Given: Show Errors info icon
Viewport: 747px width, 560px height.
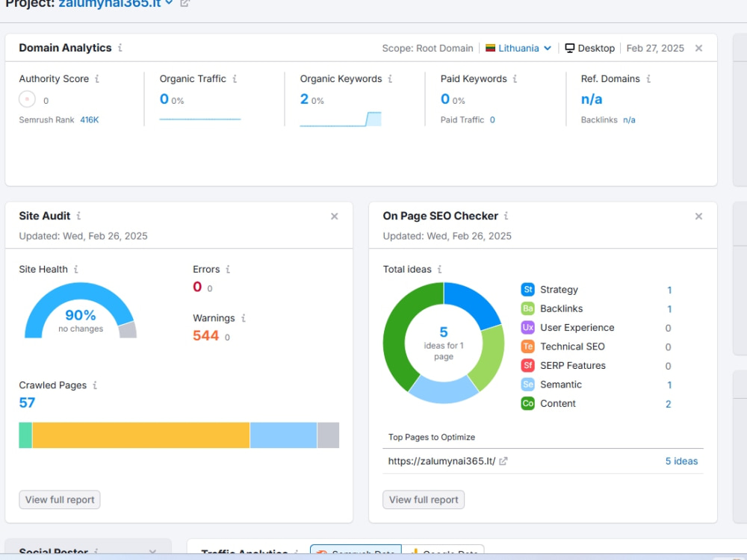Looking at the screenshot, I should click(228, 269).
